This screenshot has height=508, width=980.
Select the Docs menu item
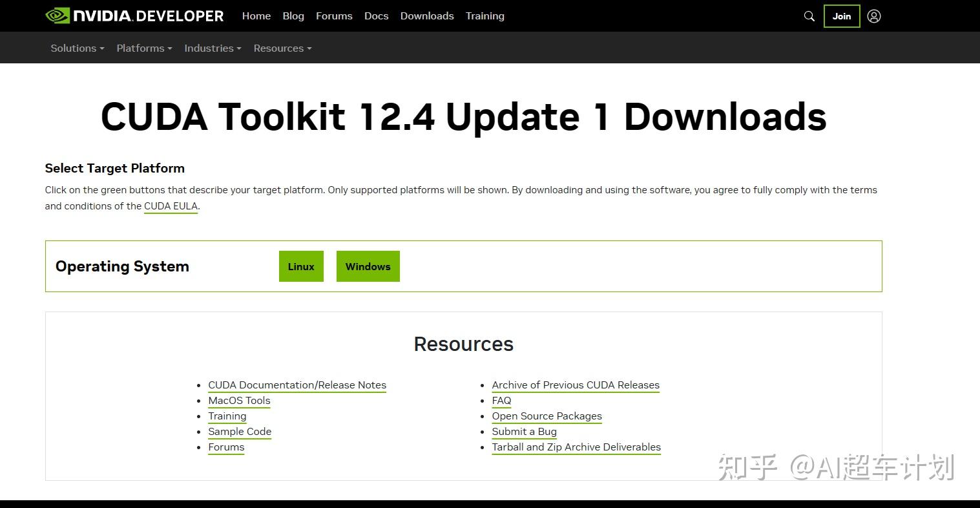(x=376, y=16)
